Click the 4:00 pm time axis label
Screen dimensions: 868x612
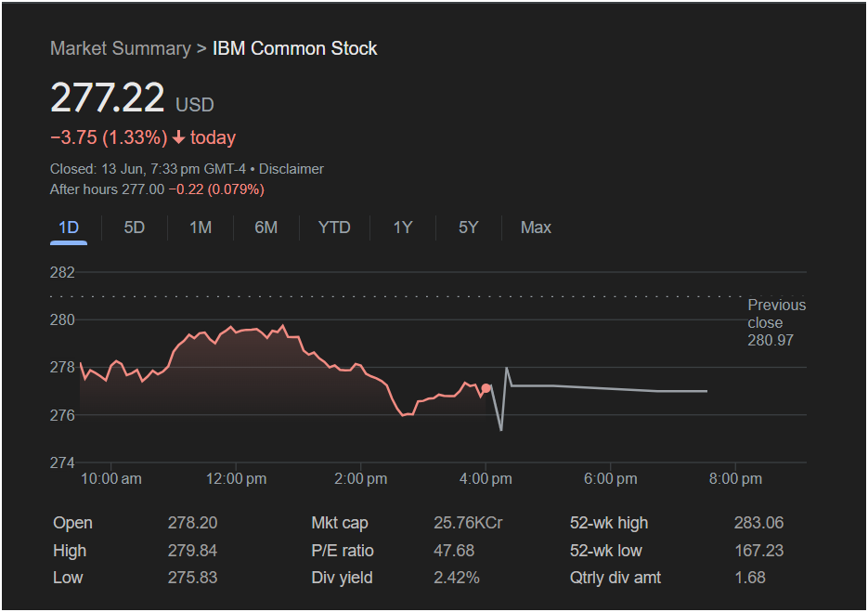pos(486,478)
